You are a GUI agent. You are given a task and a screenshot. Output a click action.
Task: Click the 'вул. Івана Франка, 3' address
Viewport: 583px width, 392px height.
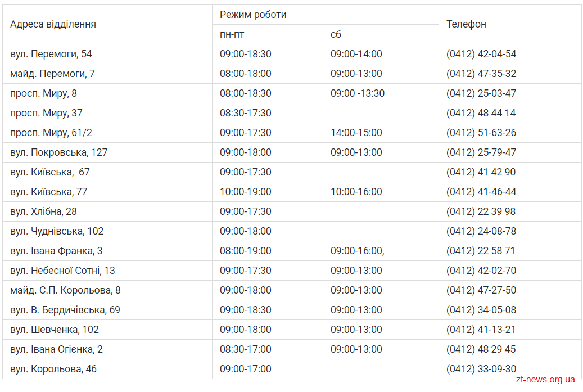[x=56, y=251]
